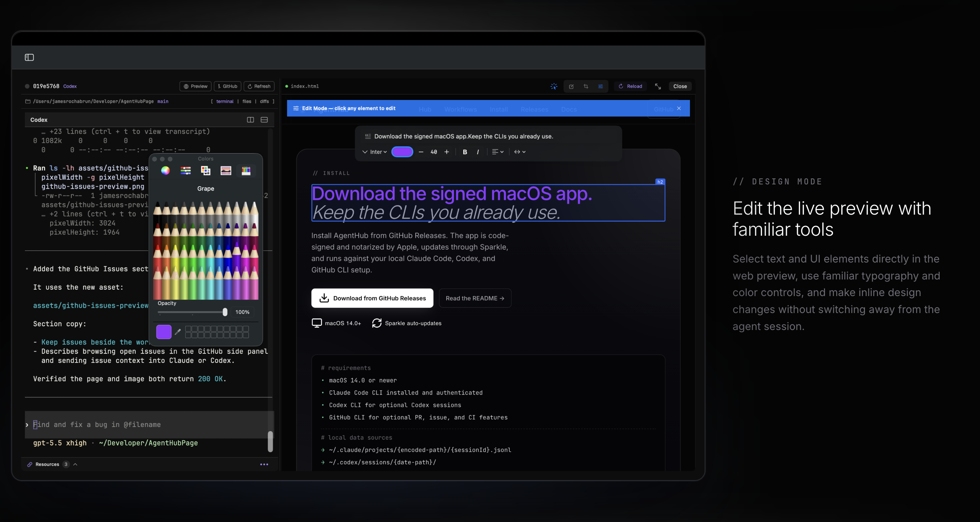Click the 200 OK text
980x522 pixels.
210,379
